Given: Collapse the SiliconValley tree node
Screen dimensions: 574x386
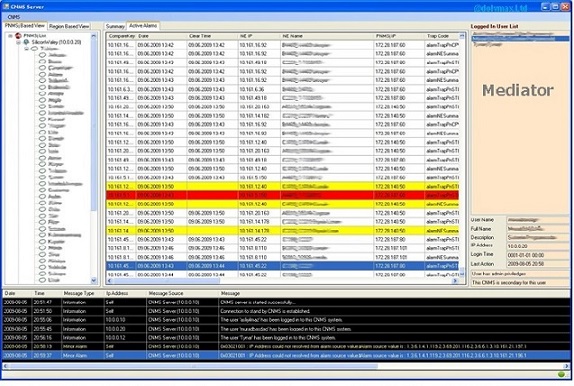Looking at the screenshot, I should coord(18,42).
